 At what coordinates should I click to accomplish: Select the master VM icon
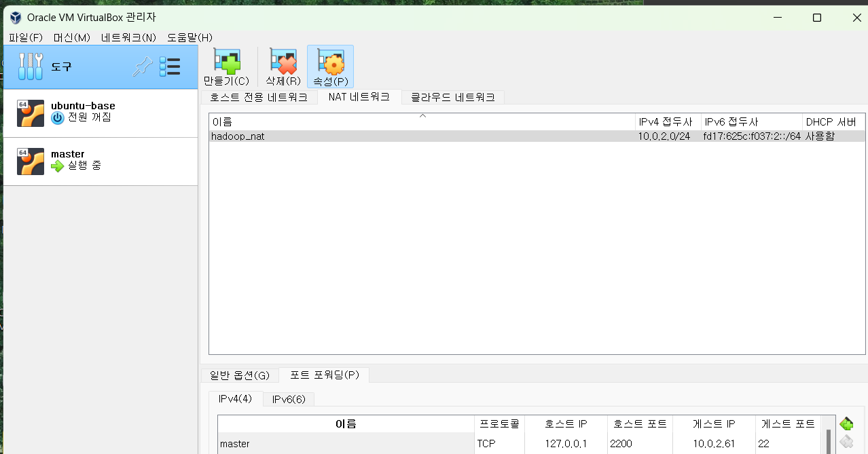(x=31, y=162)
